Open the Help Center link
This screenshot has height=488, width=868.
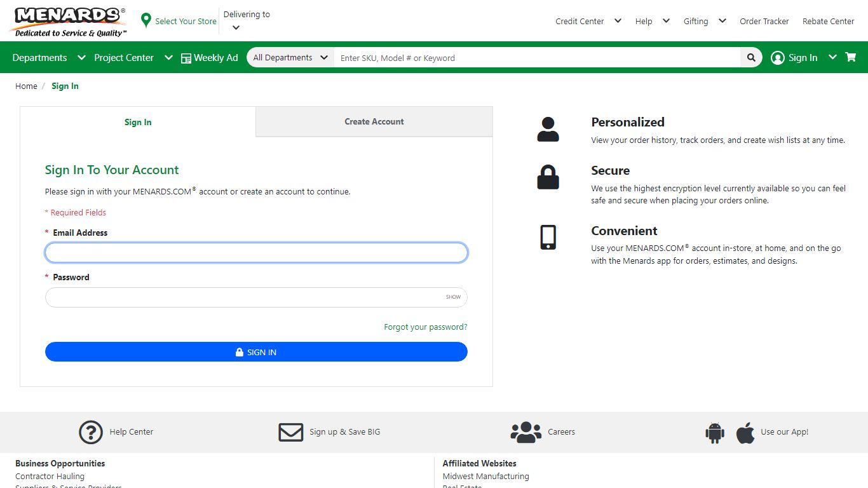tap(132, 432)
